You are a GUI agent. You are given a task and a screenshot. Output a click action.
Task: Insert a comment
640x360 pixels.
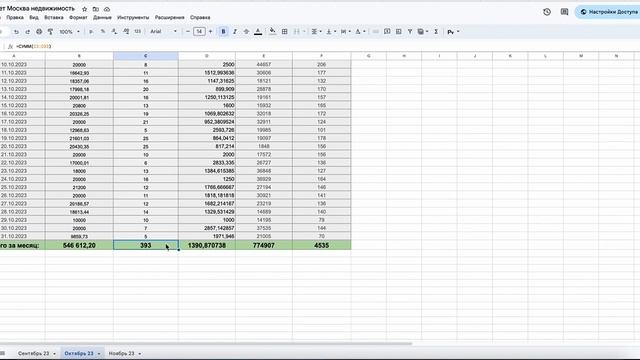[x=387, y=31]
